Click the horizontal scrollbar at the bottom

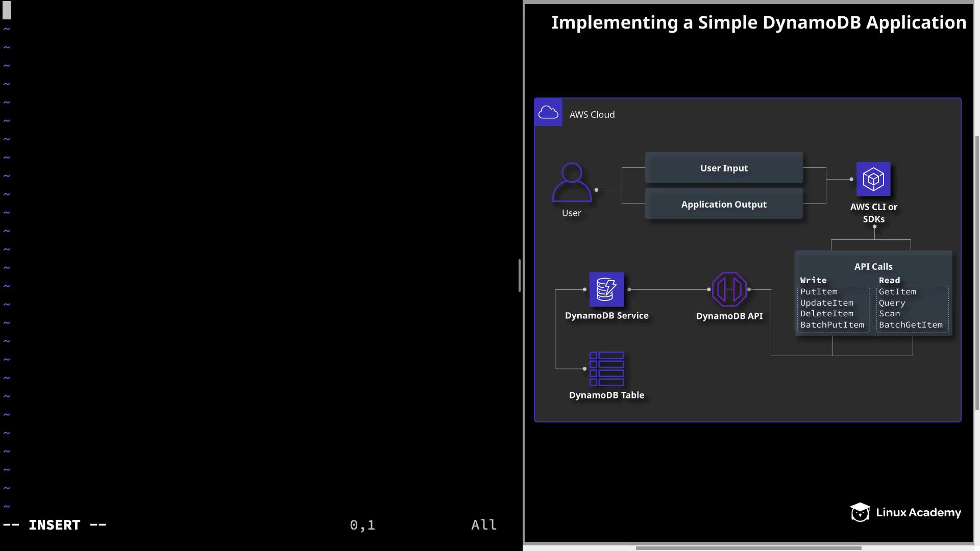(x=748, y=548)
